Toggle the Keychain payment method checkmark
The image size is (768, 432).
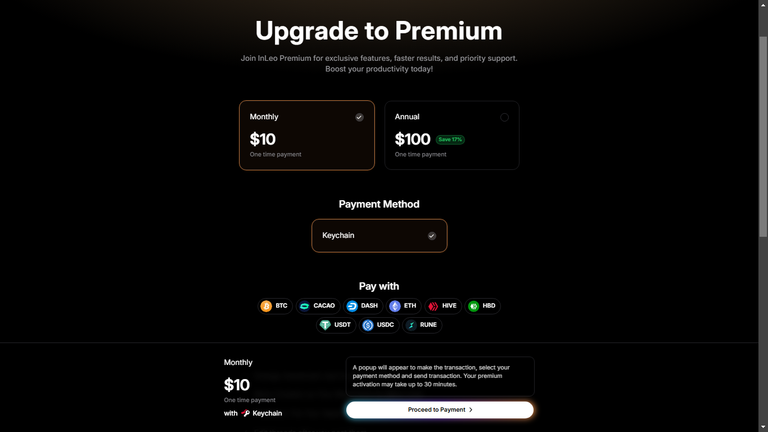coord(432,236)
